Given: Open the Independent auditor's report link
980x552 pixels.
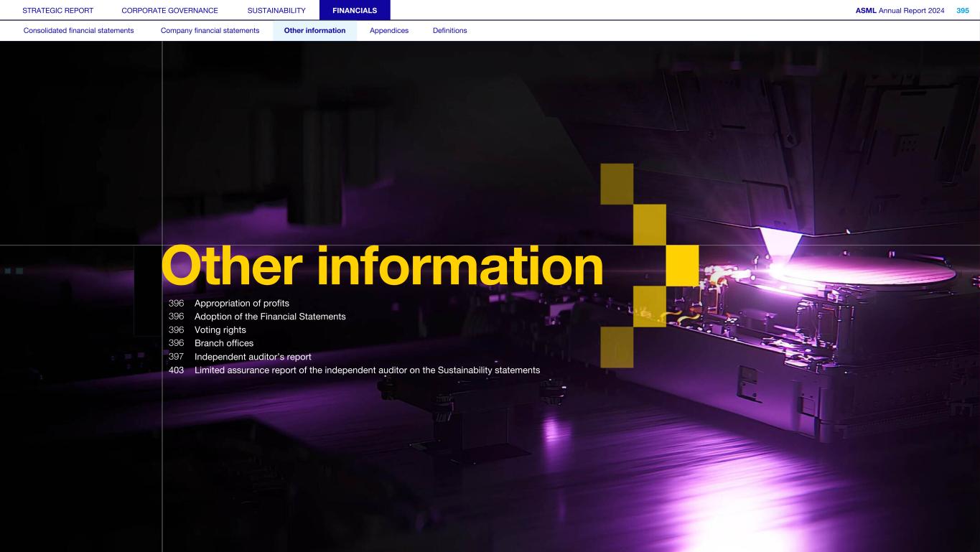Looking at the screenshot, I should [252, 357].
